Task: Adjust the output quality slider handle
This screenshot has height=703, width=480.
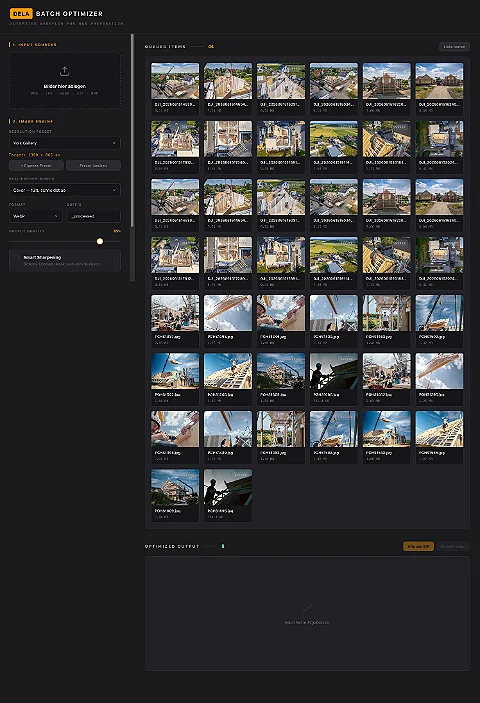Action: (x=100, y=241)
